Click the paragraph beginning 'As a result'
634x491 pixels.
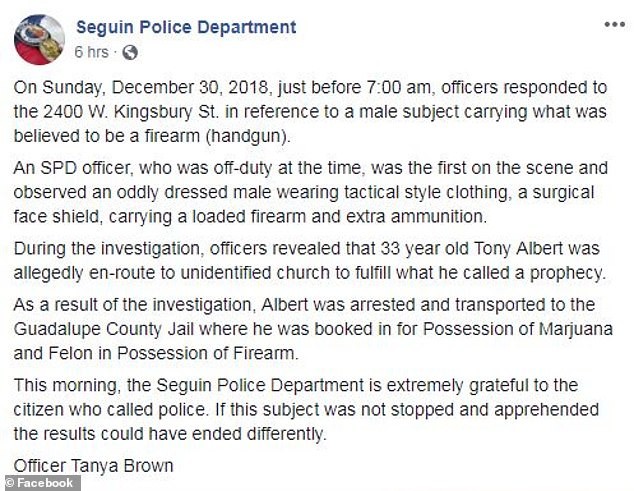(313, 329)
